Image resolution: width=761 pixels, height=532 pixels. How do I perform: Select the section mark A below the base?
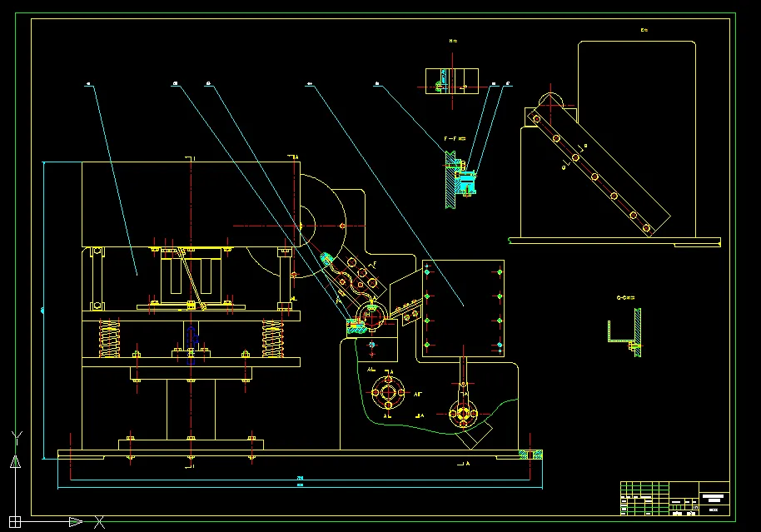(x=464, y=464)
